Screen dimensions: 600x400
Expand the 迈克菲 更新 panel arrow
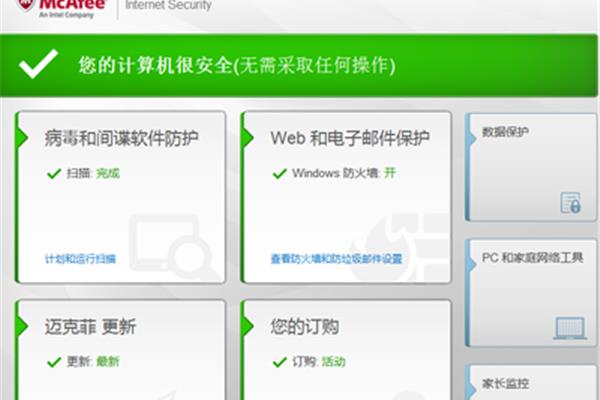(23, 326)
